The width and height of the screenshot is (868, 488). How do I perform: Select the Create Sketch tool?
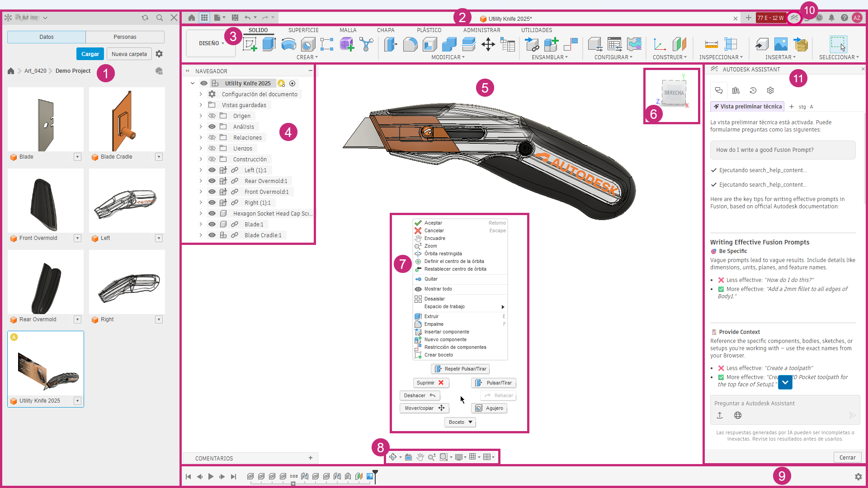(250, 44)
